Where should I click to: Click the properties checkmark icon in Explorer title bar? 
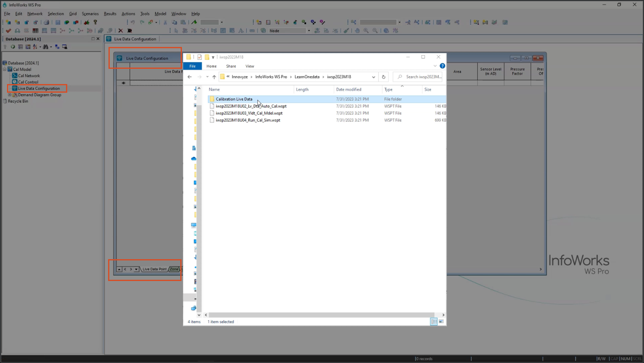199,57
